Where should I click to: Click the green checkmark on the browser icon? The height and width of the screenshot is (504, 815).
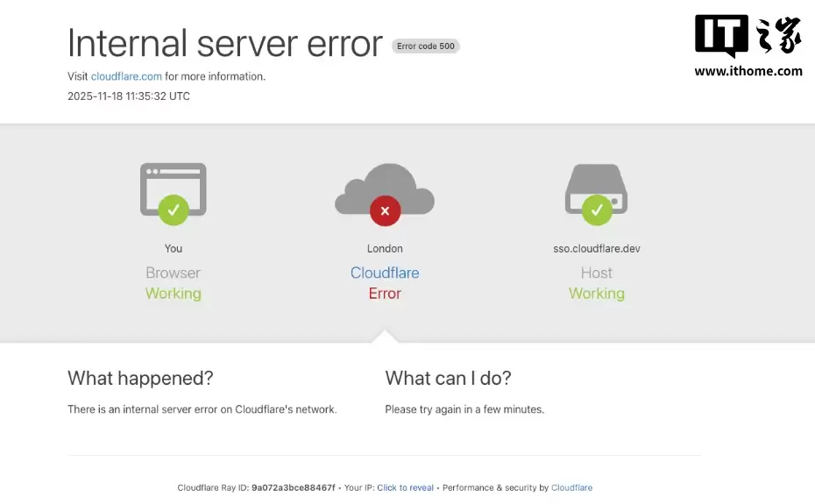(x=174, y=210)
